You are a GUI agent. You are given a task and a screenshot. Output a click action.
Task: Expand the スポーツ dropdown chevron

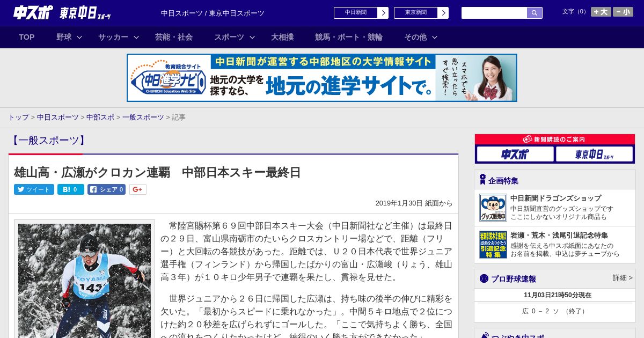tap(252, 37)
